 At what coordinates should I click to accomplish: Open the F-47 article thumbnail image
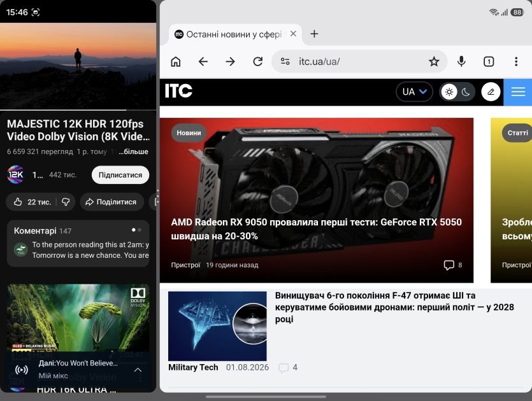[217, 326]
